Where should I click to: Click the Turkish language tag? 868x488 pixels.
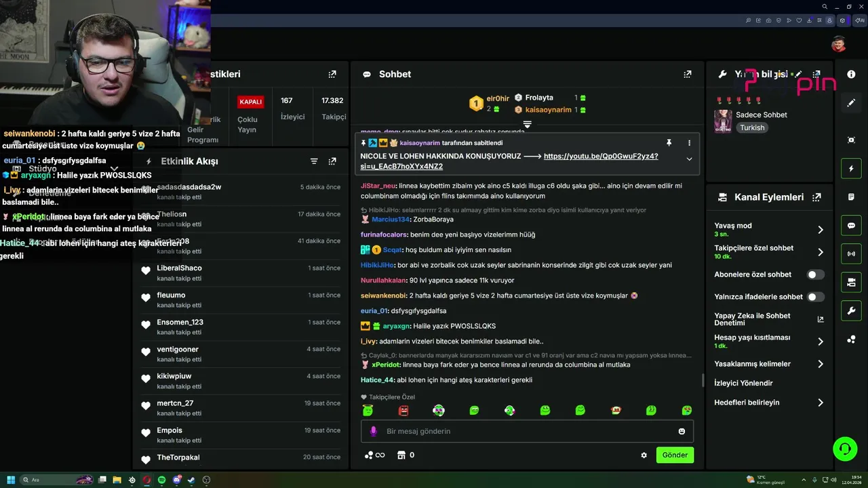[752, 127]
